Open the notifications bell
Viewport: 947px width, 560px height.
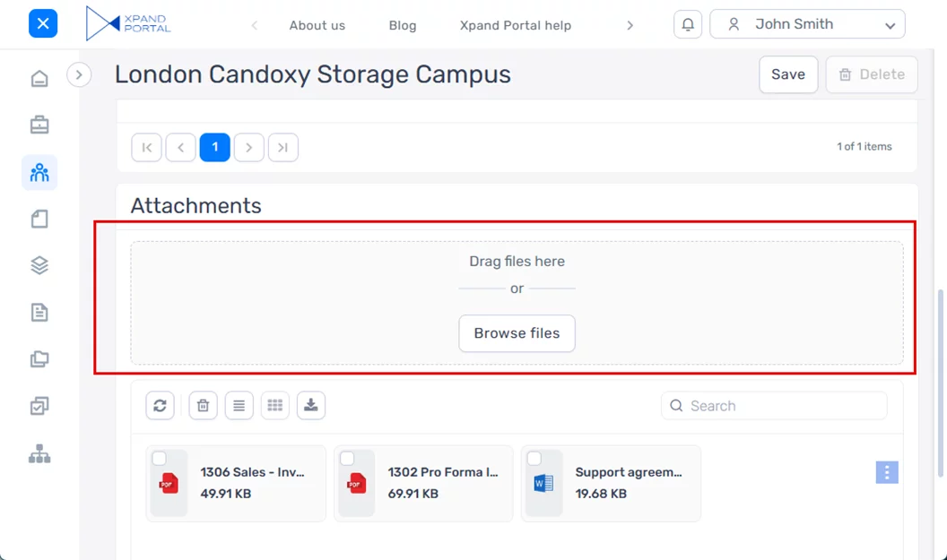pos(688,25)
